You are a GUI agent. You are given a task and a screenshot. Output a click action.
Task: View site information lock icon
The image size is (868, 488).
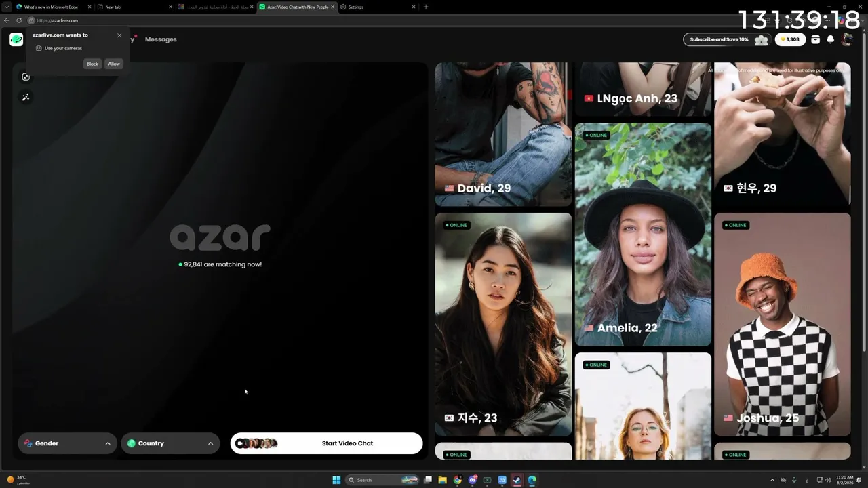click(31, 20)
